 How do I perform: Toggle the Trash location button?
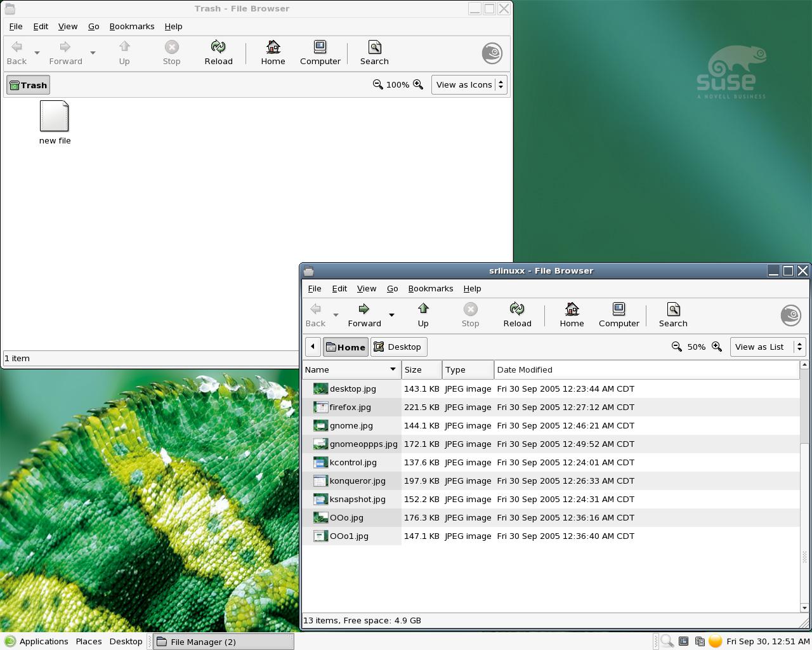click(x=29, y=85)
